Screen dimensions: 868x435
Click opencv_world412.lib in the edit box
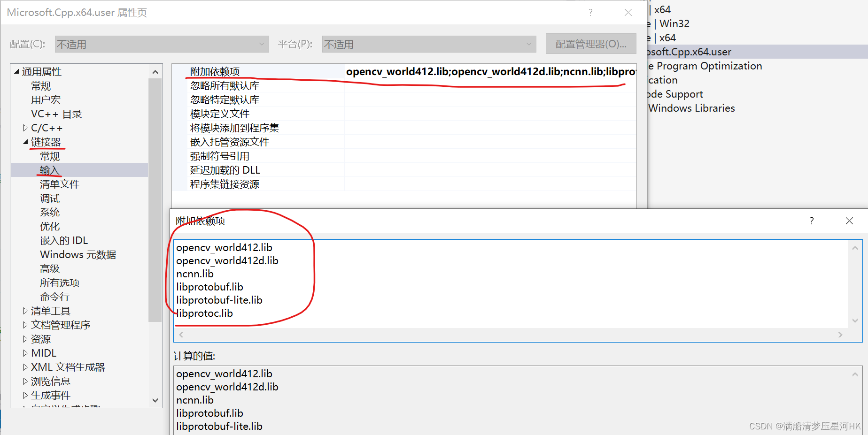224,247
